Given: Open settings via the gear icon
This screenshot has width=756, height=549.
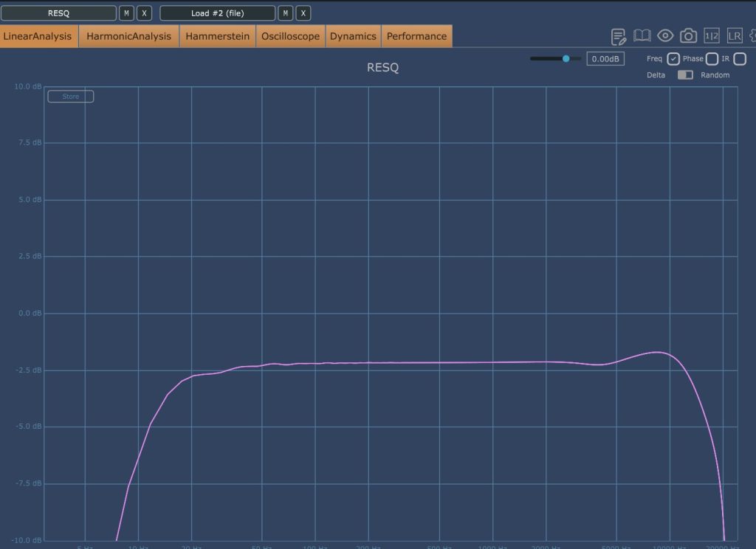Looking at the screenshot, I should click(x=752, y=36).
